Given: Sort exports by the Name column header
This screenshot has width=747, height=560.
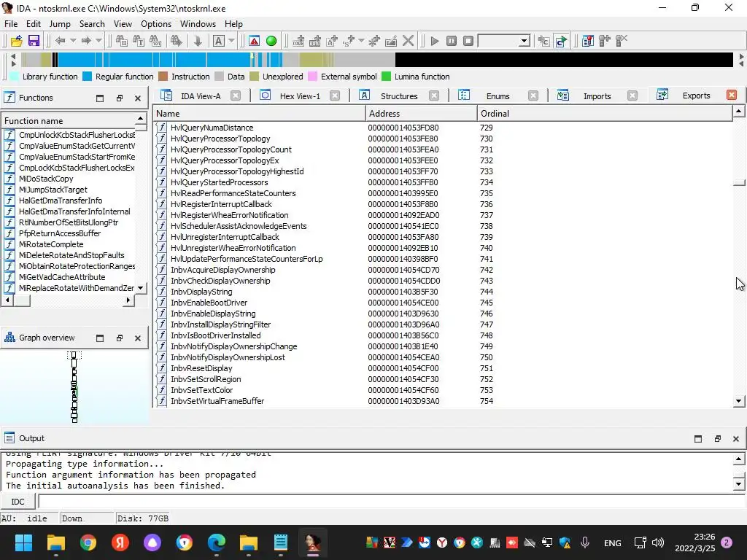Looking at the screenshot, I should coord(260,114).
